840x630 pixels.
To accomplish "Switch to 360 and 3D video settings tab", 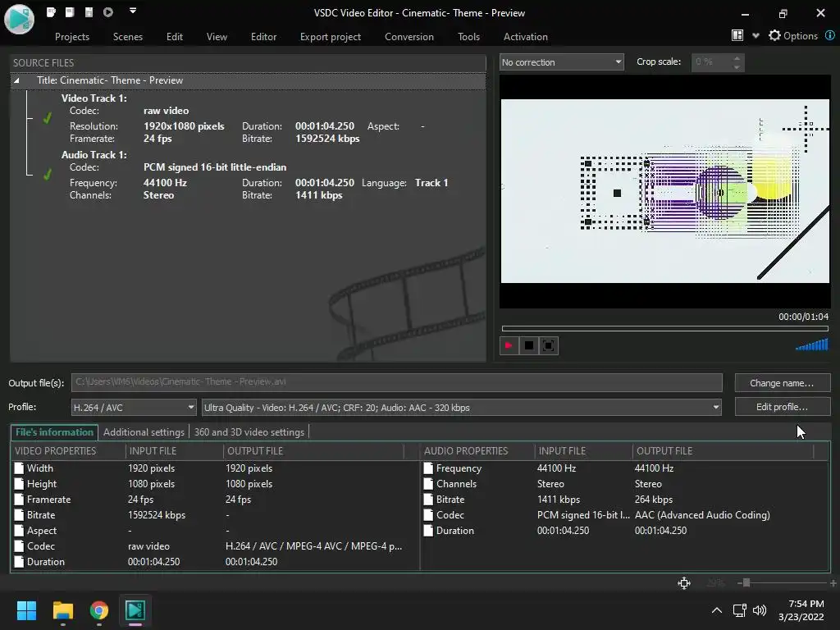I will [x=249, y=431].
